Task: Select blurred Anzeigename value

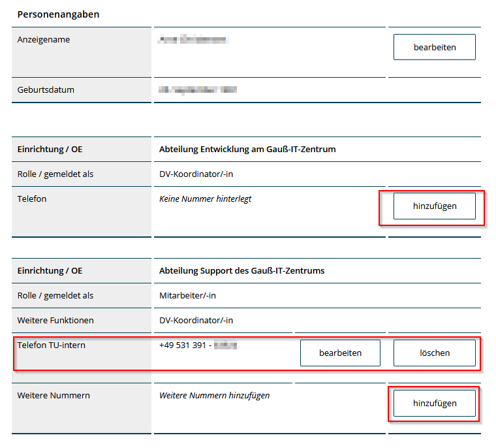Action: coord(193,40)
